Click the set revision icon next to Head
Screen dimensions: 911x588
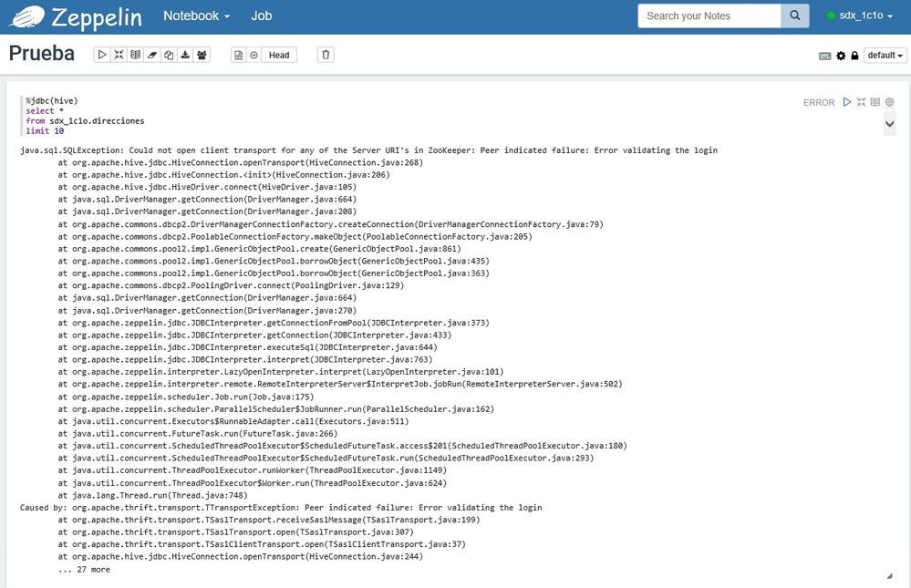coord(254,55)
